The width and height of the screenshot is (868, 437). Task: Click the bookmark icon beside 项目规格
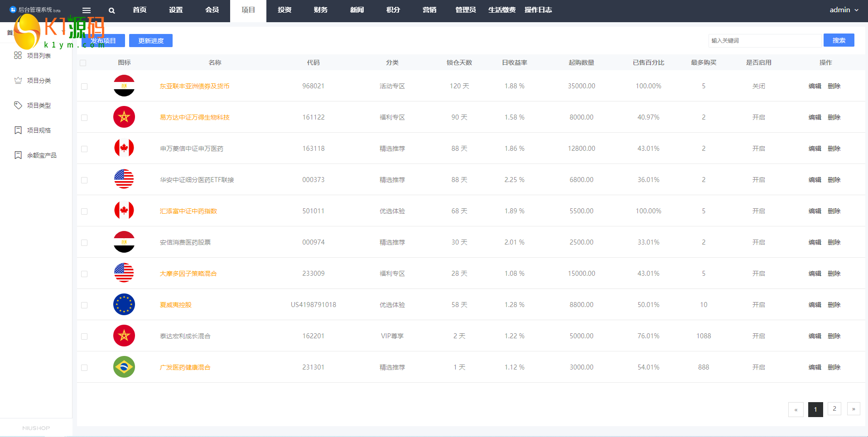pyautogui.click(x=18, y=130)
